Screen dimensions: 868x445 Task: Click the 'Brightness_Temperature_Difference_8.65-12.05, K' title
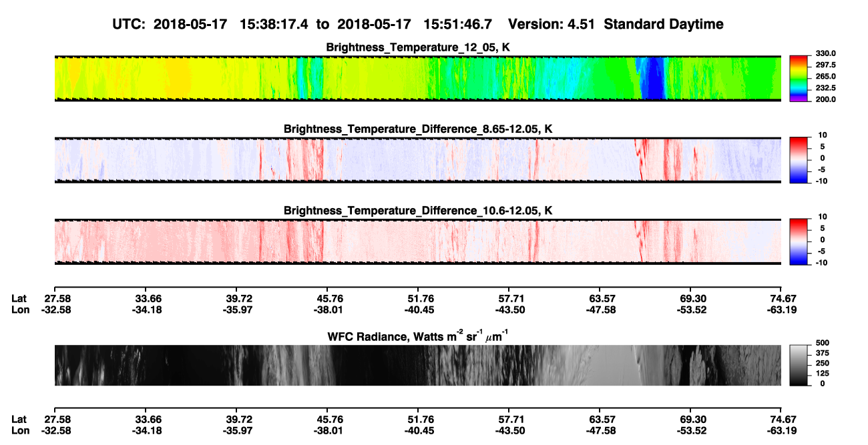click(x=418, y=129)
